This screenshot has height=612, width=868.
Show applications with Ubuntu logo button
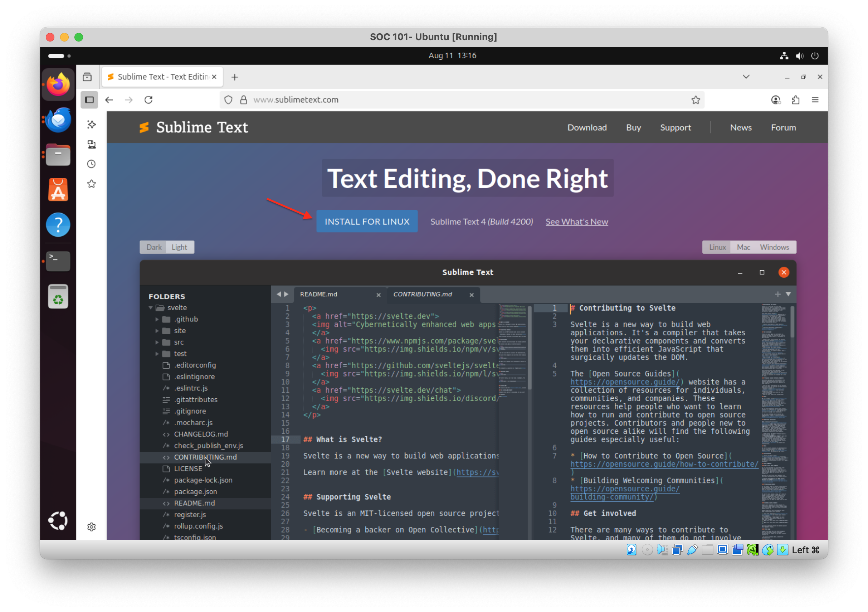58,521
